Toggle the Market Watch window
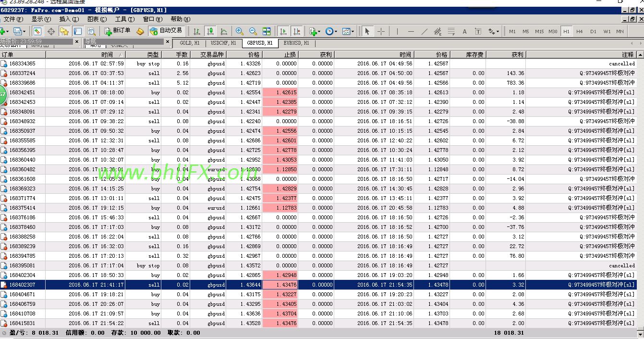This screenshot has height=339, width=644. click(37, 31)
